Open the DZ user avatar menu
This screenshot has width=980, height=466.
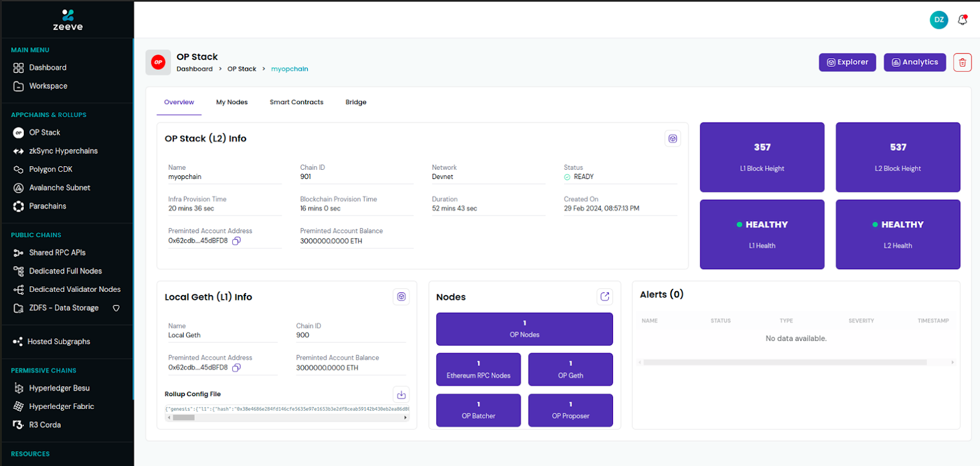tap(938, 20)
